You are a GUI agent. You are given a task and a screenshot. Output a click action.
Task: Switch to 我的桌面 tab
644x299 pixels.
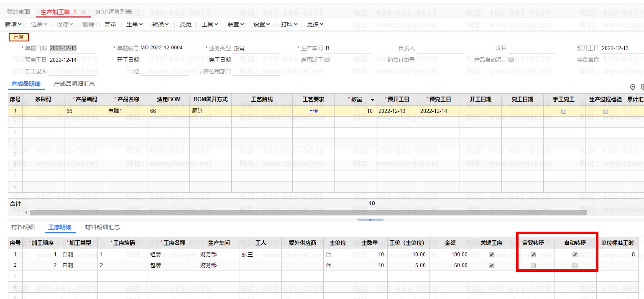(18, 12)
